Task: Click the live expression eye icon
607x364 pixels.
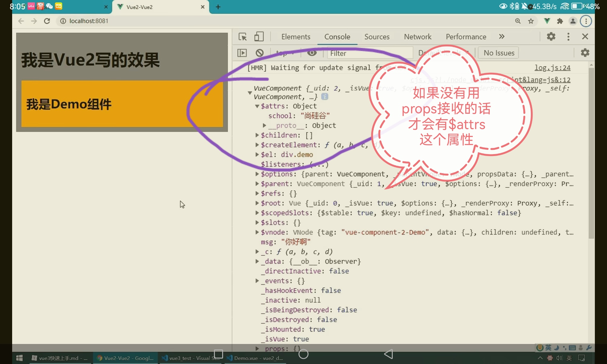Action: pyautogui.click(x=312, y=53)
